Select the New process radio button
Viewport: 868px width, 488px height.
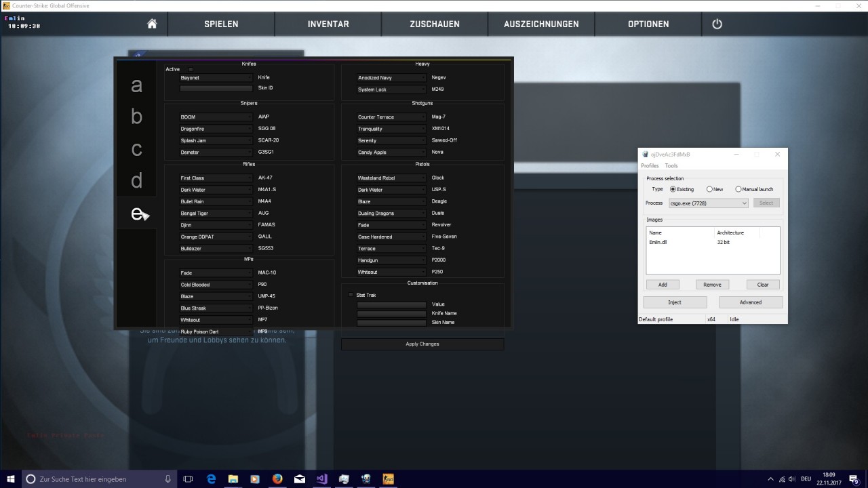point(715,189)
